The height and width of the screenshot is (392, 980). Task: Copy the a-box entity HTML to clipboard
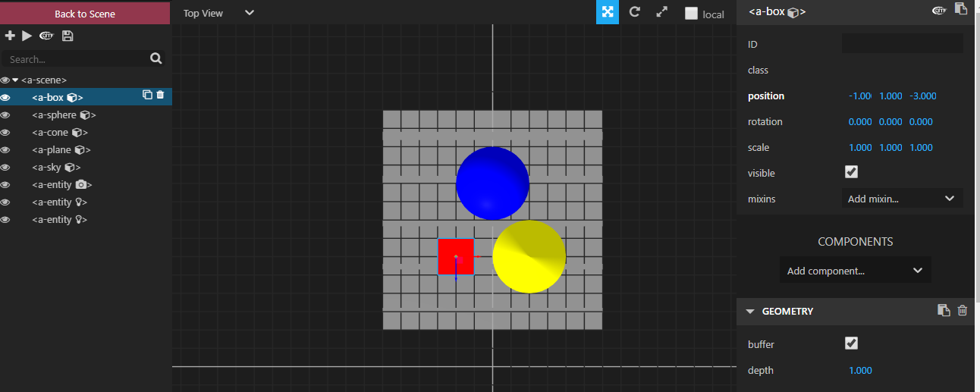tap(960, 9)
